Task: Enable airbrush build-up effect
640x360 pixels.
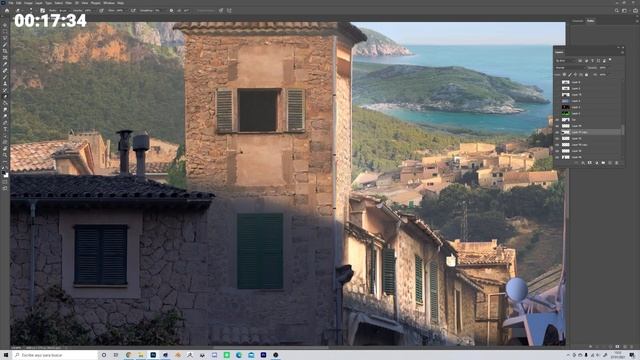Action: click(133, 10)
